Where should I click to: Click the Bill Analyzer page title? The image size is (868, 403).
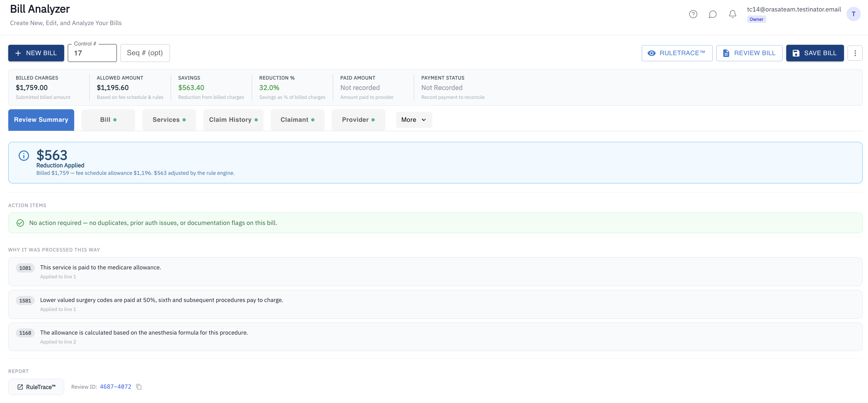point(40,9)
